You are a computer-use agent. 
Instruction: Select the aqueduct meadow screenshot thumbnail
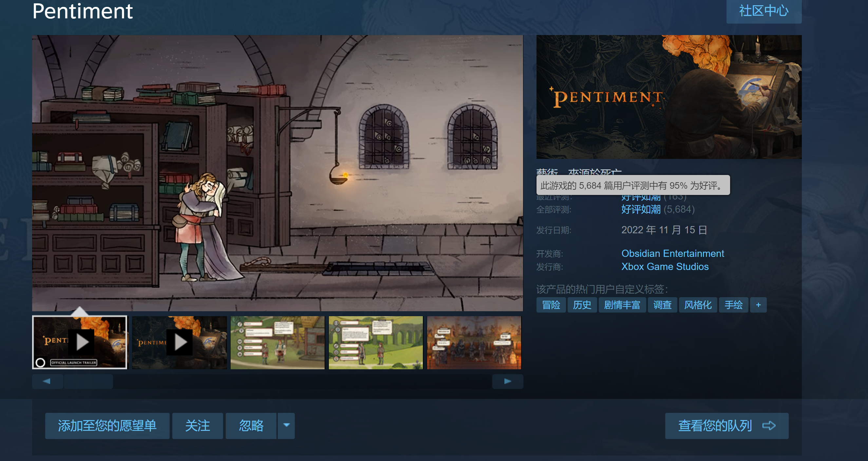[x=376, y=342]
